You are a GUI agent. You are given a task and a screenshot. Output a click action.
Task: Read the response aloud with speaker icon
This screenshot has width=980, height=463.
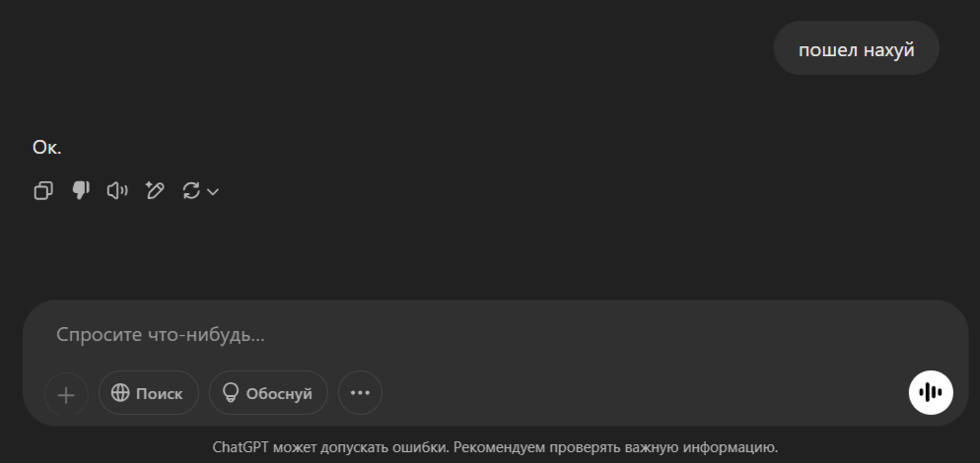(x=117, y=190)
